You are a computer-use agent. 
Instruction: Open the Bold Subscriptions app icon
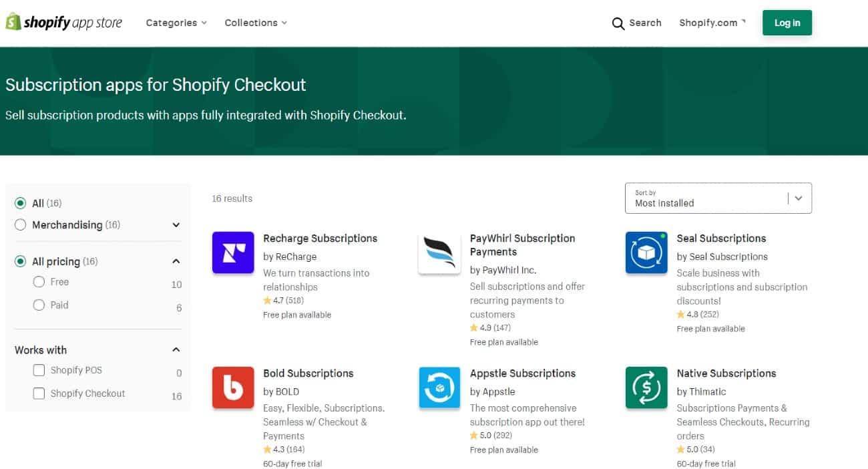click(233, 387)
